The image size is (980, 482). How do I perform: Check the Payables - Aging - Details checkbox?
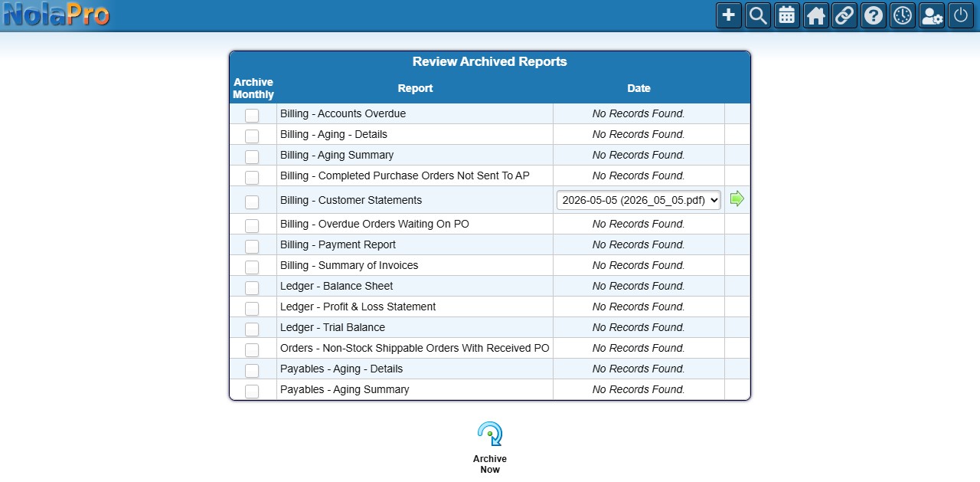252,371
